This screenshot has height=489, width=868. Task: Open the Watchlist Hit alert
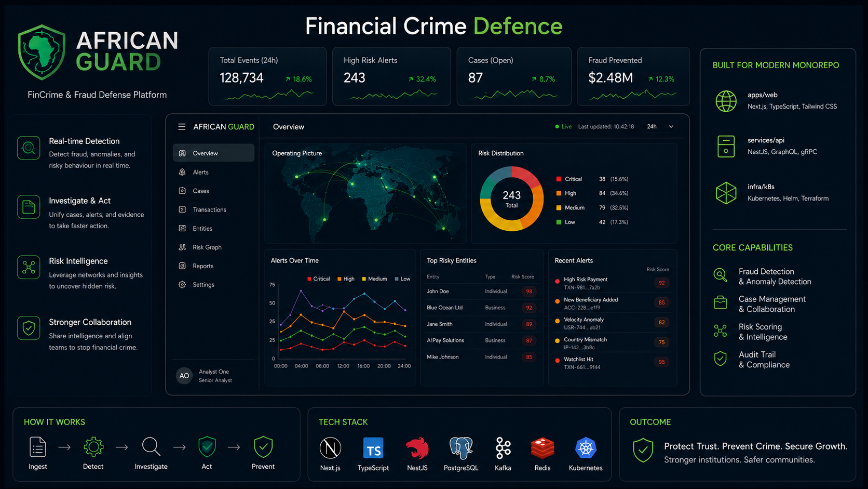(613, 363)
